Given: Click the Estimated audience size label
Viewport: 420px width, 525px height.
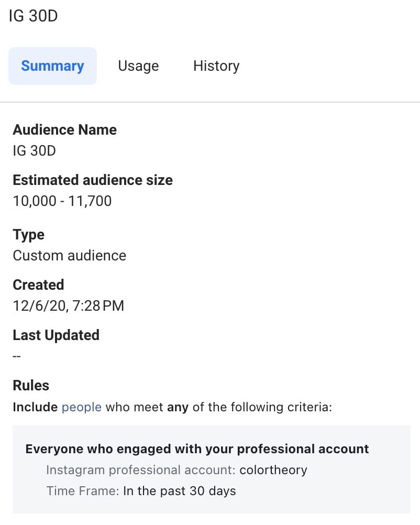Looking at the screenshot, I should 93,180.
